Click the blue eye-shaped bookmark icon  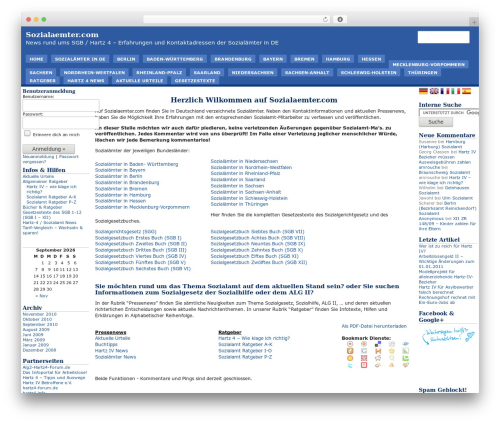point(406,344)
